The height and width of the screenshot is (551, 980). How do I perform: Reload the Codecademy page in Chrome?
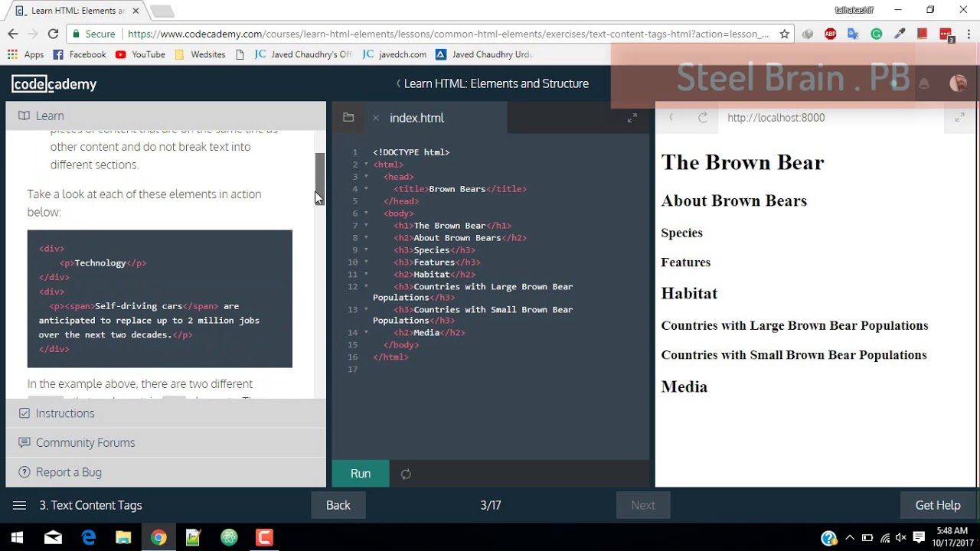point(53,34)
